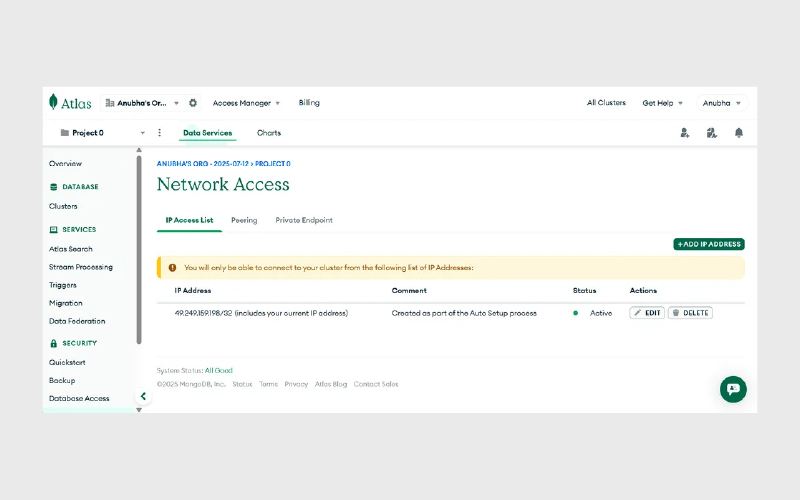Expand the Get Help dropdown
The image size is (800, 500).
point(662,103)
